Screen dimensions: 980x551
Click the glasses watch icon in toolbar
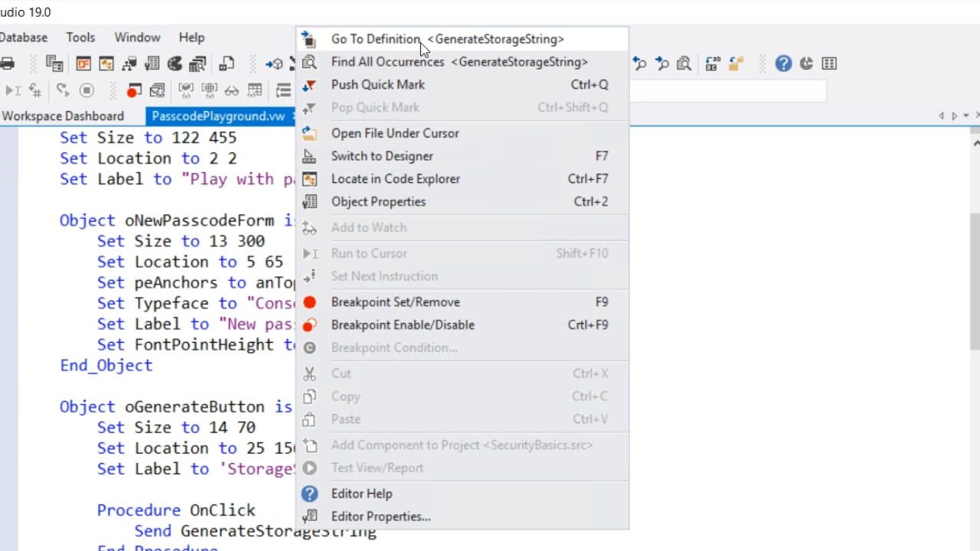pos(231,91)
